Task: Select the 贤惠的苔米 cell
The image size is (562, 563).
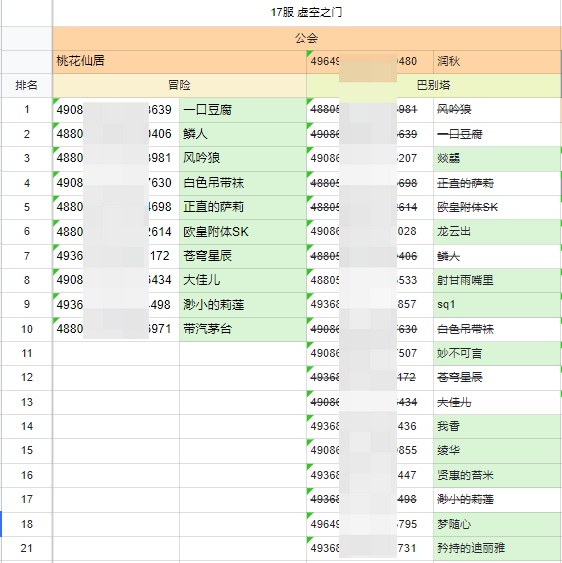Action: pos(497,475)
